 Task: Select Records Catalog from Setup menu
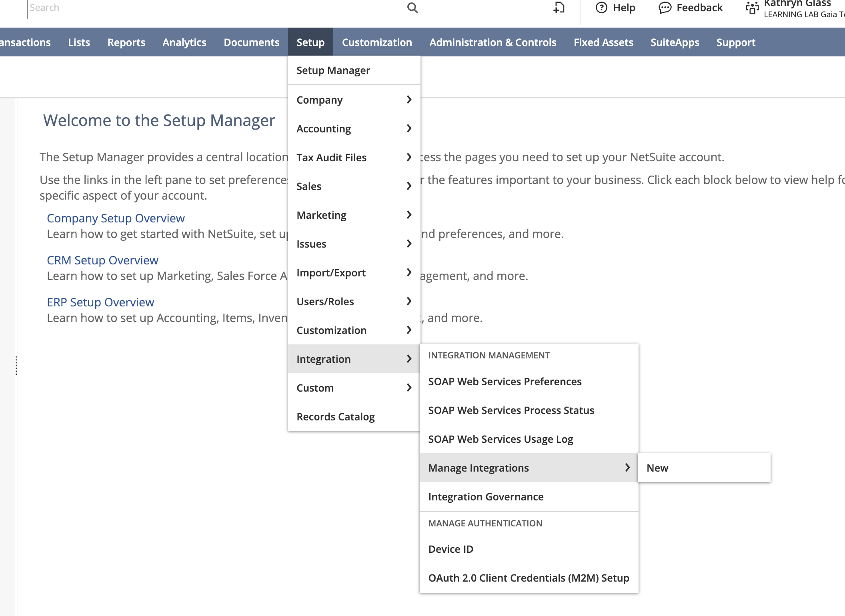335,416
